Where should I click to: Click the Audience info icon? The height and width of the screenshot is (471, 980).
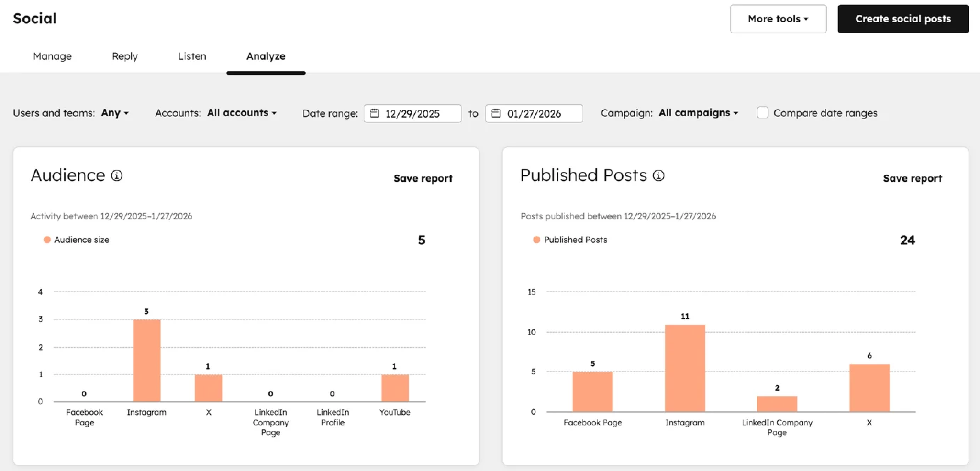point(117,175)
